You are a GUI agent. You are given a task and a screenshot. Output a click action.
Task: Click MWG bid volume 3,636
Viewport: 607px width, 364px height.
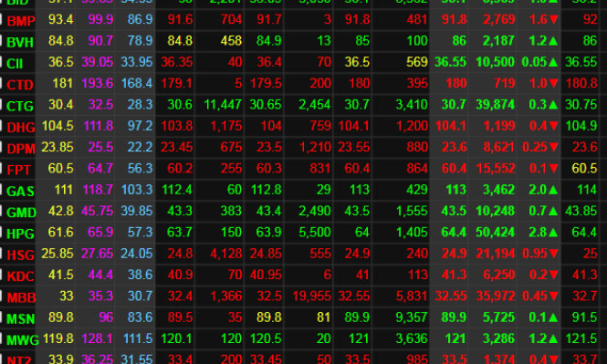[x=412, y=338]
